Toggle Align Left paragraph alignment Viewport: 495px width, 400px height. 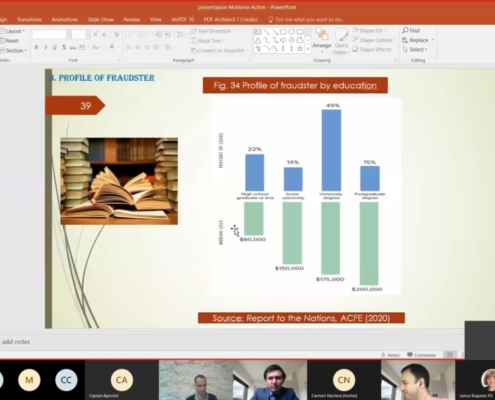pos(128,47)
